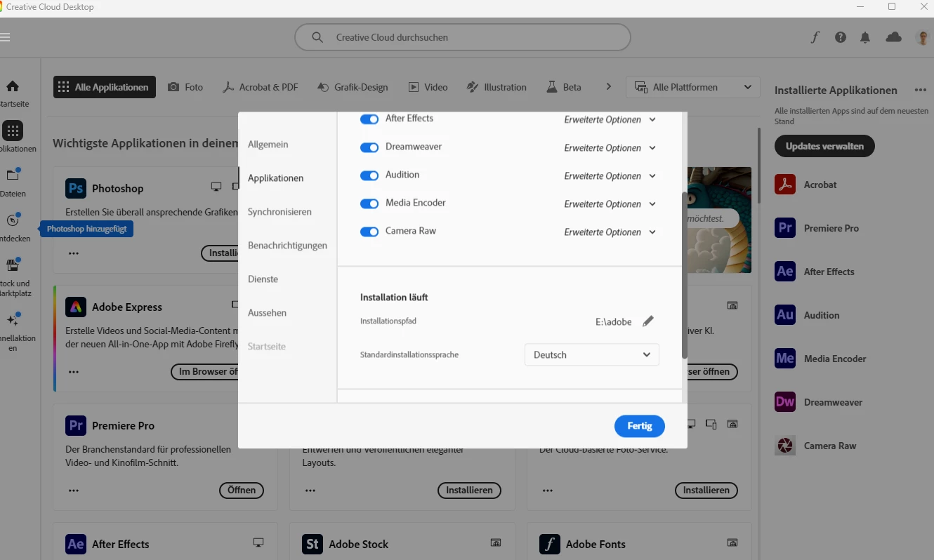The height and width of the screenshot is (560, 934).
Task: Click the search magnifier icon
Action: coord(317,37)
